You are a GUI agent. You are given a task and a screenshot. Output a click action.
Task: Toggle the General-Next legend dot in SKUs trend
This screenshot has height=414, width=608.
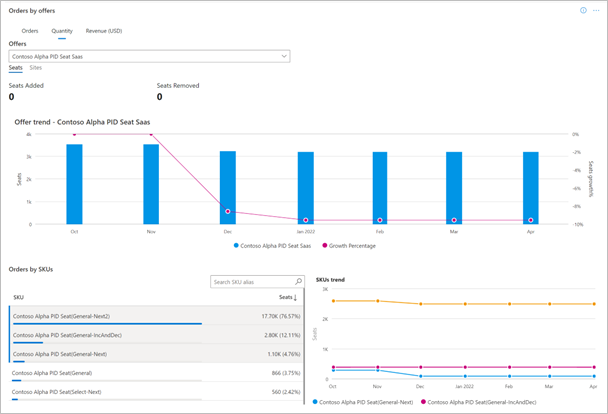click(x=315, y=402)
